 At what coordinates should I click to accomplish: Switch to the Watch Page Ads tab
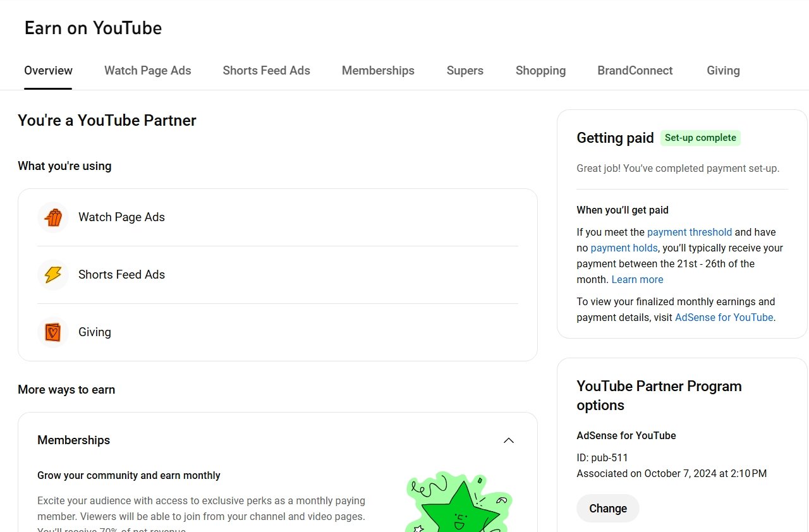pos(147,71)
